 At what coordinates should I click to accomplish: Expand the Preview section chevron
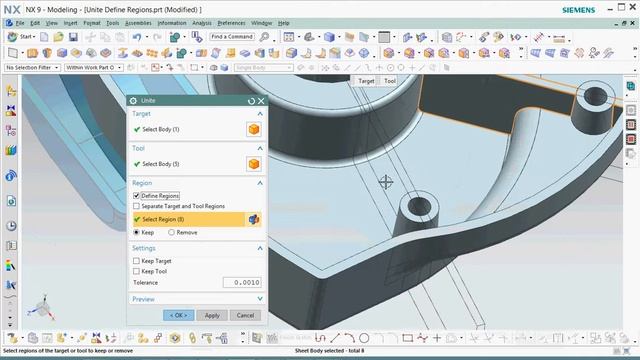pyautogui.click(x=260, y=299)
